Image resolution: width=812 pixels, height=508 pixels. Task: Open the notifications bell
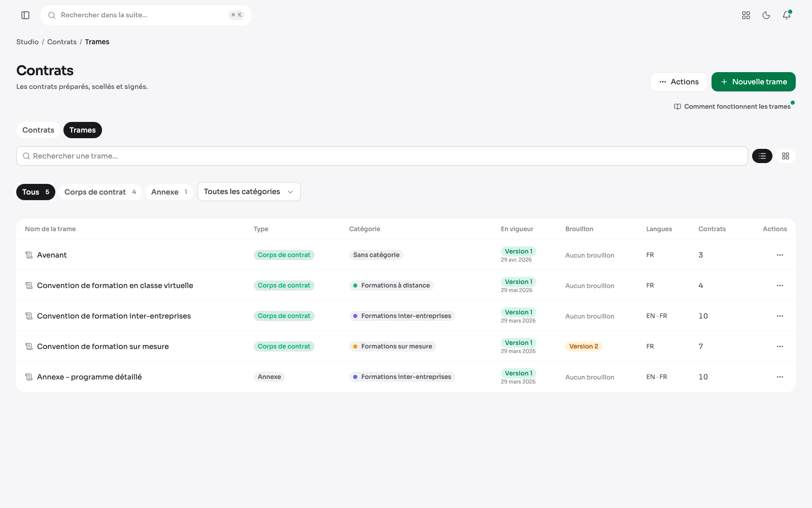pos(787,15)
